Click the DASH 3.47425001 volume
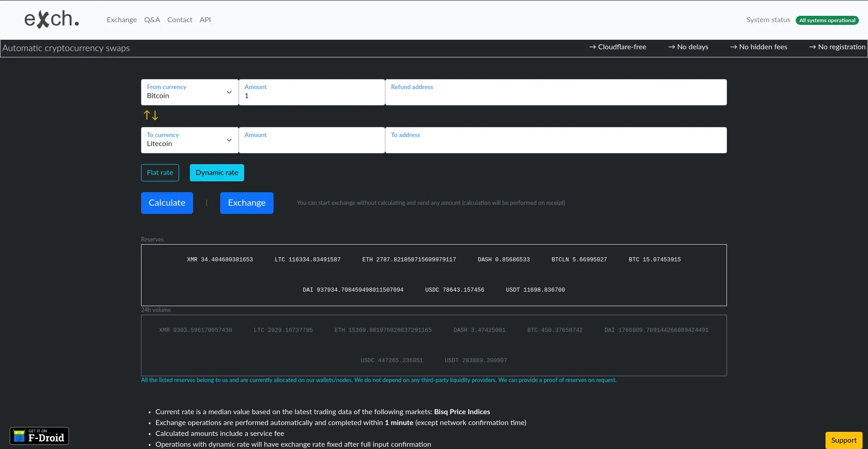The image size is (868, 449). (480, 330)
